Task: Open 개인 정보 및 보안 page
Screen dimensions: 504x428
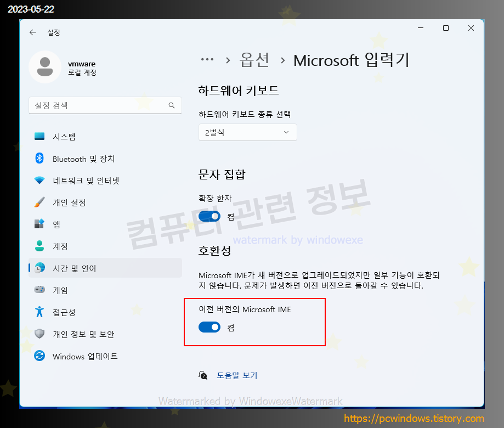Action: (x=105, y=334)
